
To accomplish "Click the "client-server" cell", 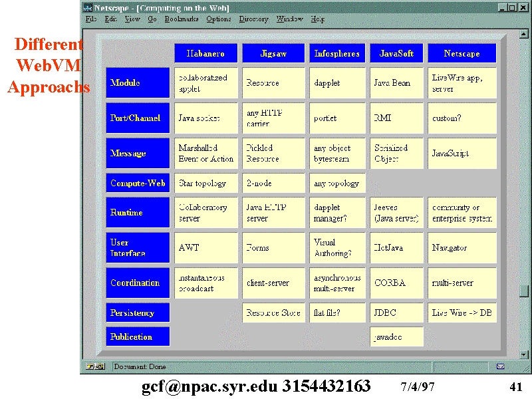I will pyautogui.click(x=273, y=283).
